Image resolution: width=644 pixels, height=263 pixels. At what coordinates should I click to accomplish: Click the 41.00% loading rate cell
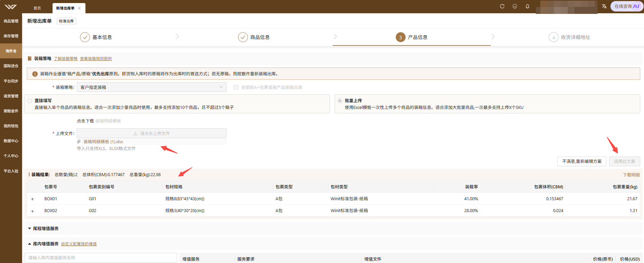point(471,199)
